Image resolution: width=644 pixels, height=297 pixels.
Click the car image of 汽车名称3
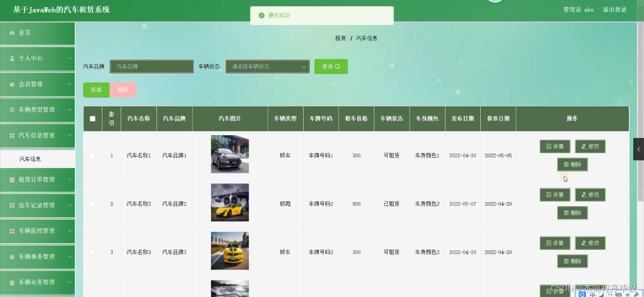click(x=230, y=251)
